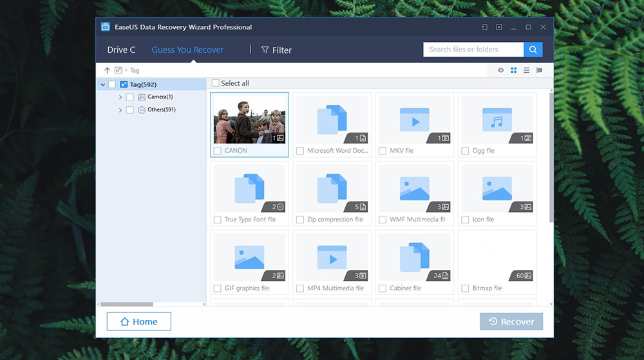Select the WMF Multimedia file icon
644x360 pixels.
pyautogui.click(x=414, y=189)
